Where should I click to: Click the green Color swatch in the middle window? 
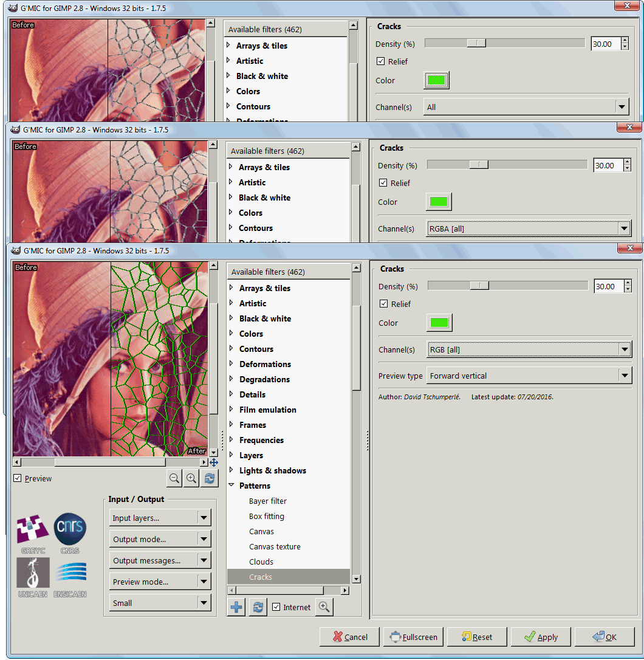coord(439,202)
